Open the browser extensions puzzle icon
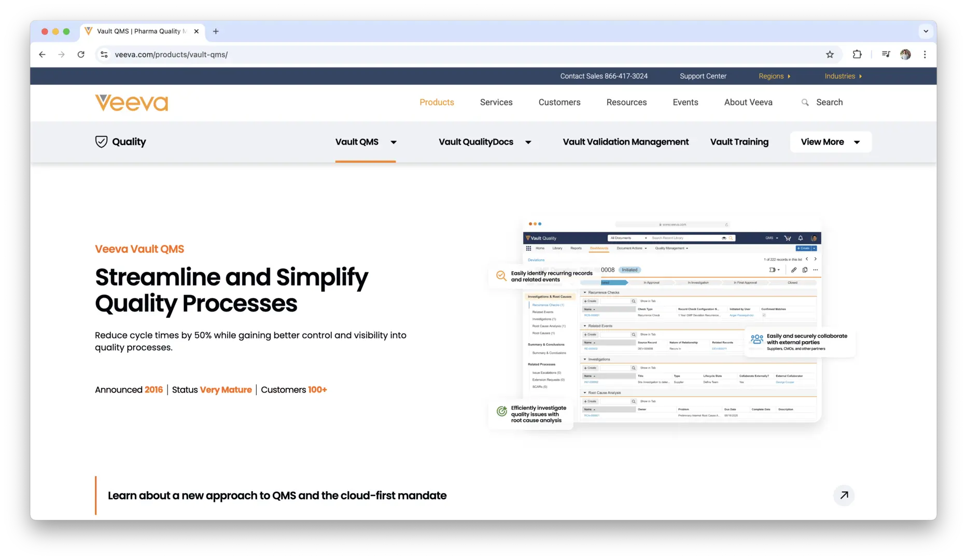This screenshot has width=967, height=560. (x=857, y=54)
